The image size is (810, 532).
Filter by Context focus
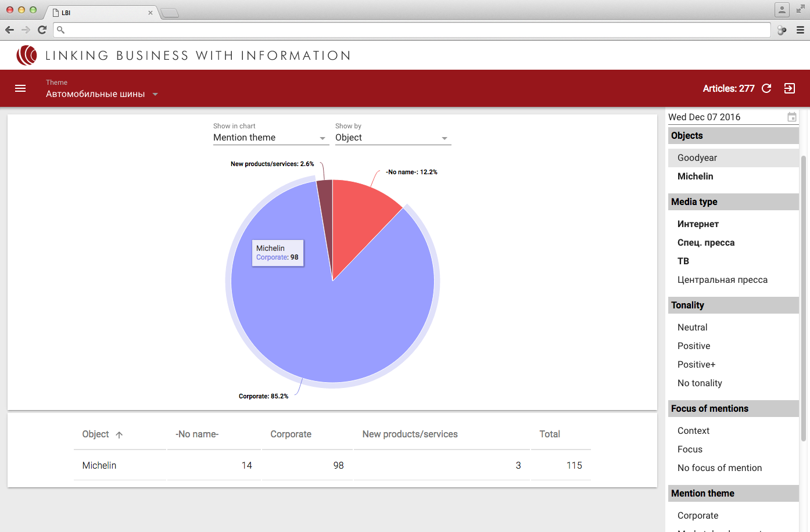pyautogui.click(x=733, y=431)
